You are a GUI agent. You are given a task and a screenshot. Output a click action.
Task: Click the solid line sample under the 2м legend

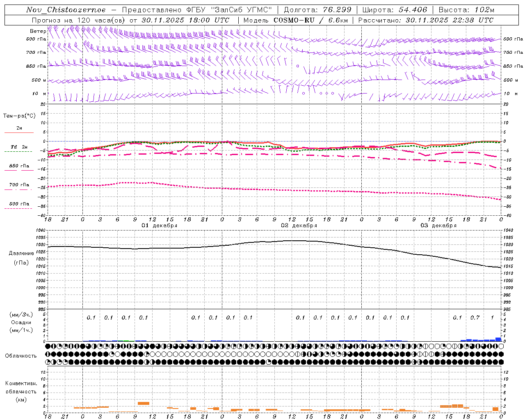pos(19,132)
